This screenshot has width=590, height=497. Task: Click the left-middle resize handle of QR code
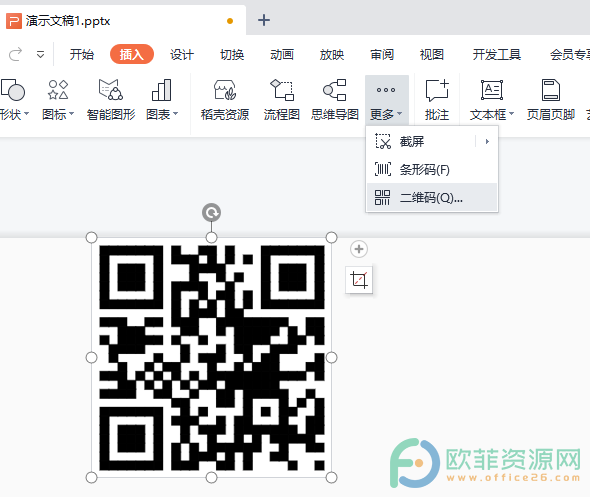tap(91, 357)
